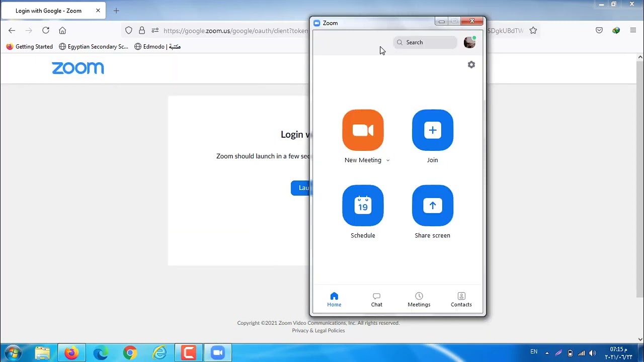This screenshot has width=644, height=362.
Task: Click the system clock in the taskbar
Action: 618,353
